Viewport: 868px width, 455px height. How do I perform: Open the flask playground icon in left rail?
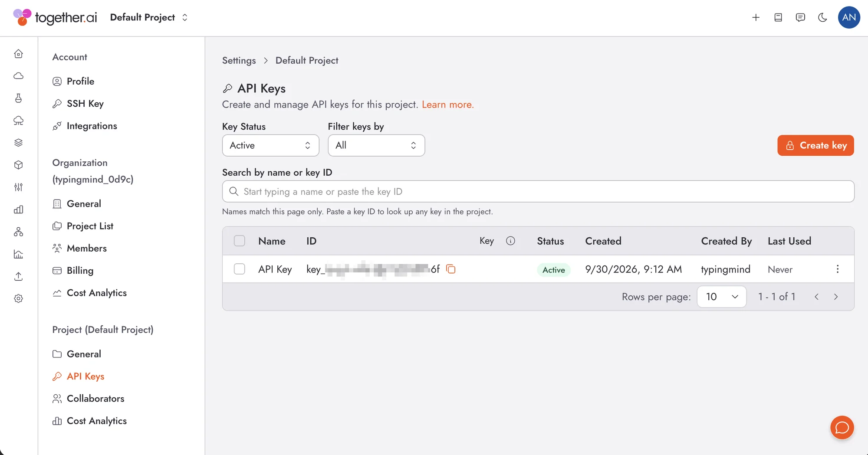click(x=18, y=98)
